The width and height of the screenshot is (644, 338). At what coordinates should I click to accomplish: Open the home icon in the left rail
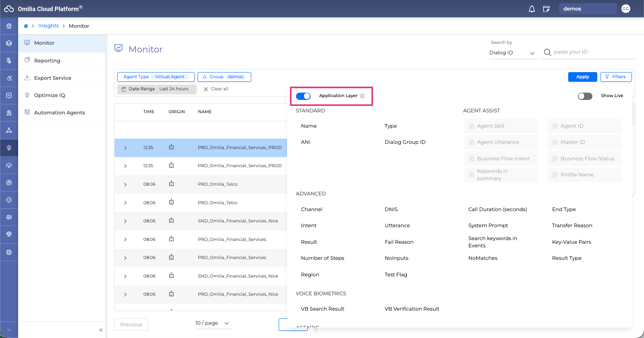pyautogui.click(x=9, y=26)
